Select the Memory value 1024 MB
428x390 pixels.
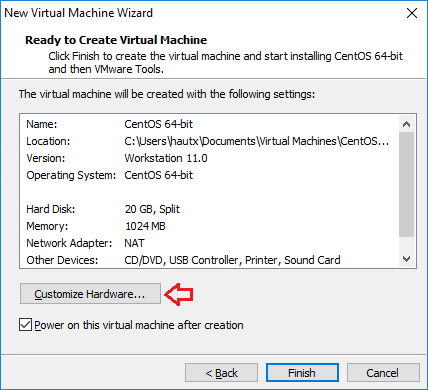[x=145, y=226]
